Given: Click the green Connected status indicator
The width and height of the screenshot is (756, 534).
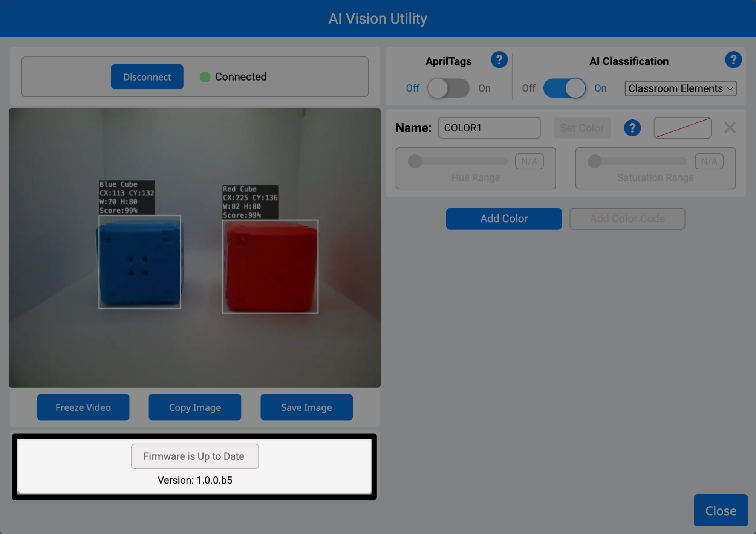Looking at the screenshot, I should 205,77.
